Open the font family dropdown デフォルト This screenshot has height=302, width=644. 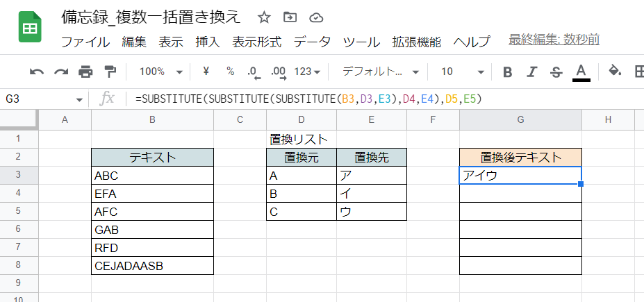[380, 72]
